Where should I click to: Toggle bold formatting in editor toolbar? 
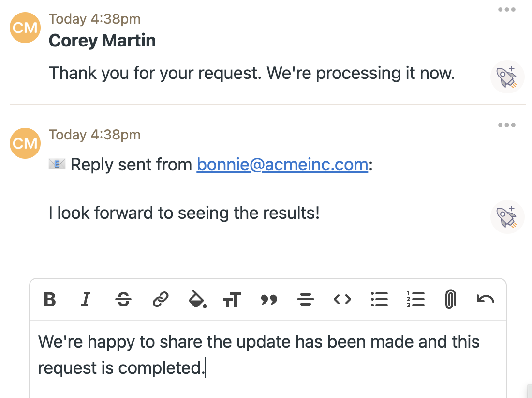pos(50,300)
